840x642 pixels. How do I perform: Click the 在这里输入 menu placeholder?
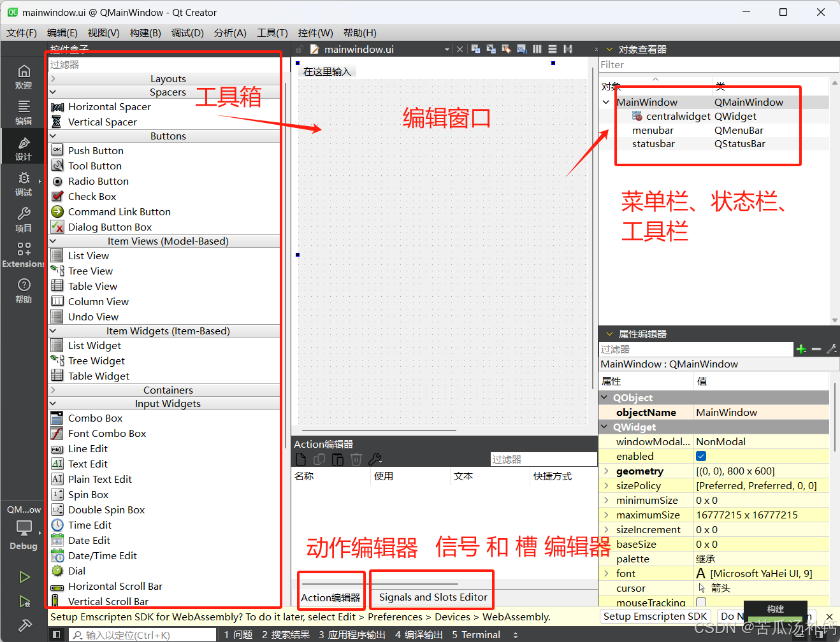[327, 71]
